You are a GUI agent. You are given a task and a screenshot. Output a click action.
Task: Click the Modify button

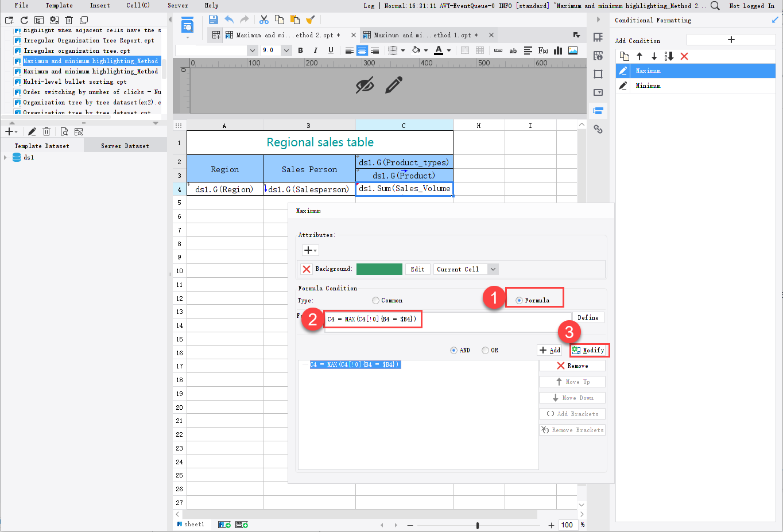pos(589,350)
